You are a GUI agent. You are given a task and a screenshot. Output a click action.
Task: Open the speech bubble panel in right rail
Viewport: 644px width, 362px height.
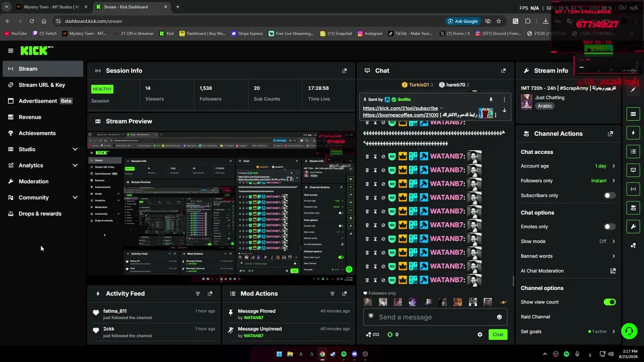pyautogui.click(x=633, y=170)
